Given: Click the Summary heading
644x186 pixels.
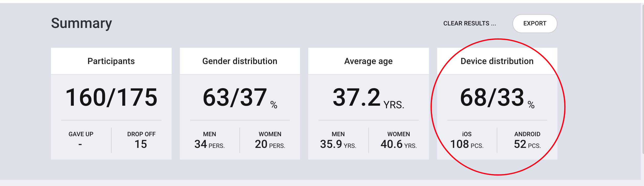Looking at the screenshot, I should coord(82,23).
